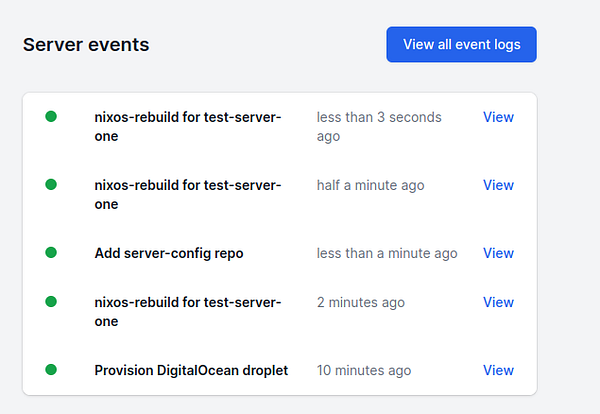
Task: Click green status dot beside Add server-config repo
Action: tap(51, 253)
